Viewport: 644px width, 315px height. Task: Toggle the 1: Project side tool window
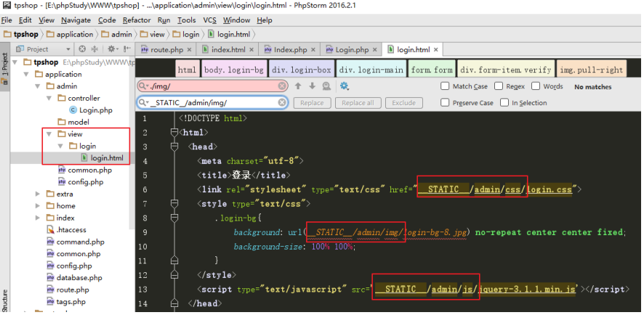click(x=5, y=67)
